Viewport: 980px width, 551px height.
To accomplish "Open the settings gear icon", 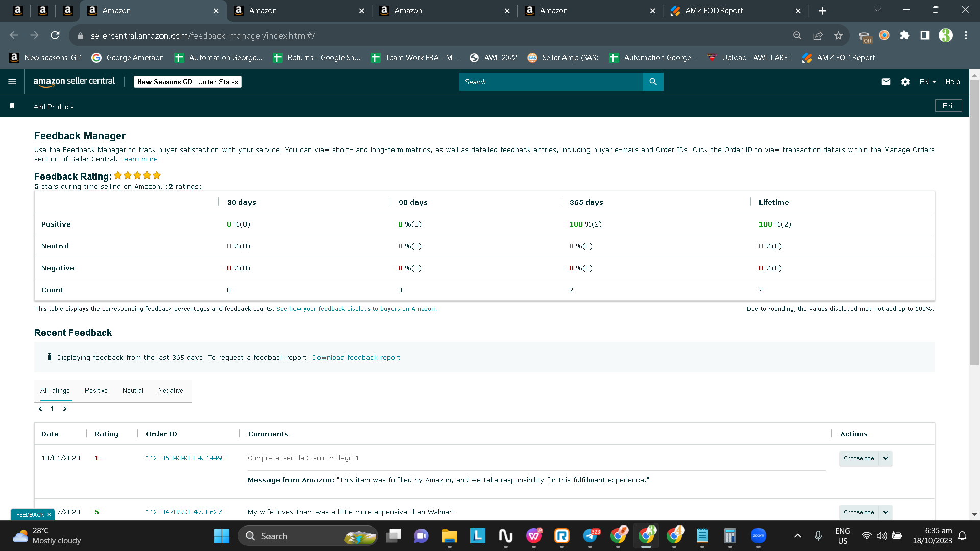I will [x=905, y=82].
